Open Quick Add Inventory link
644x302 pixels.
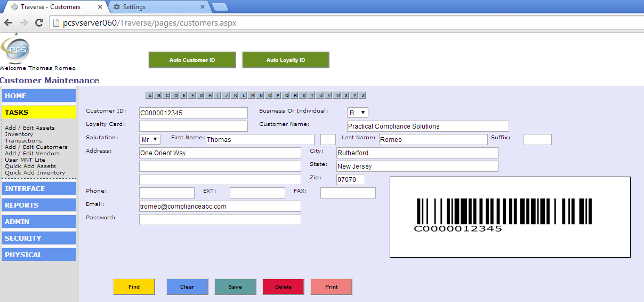(35, 173)
